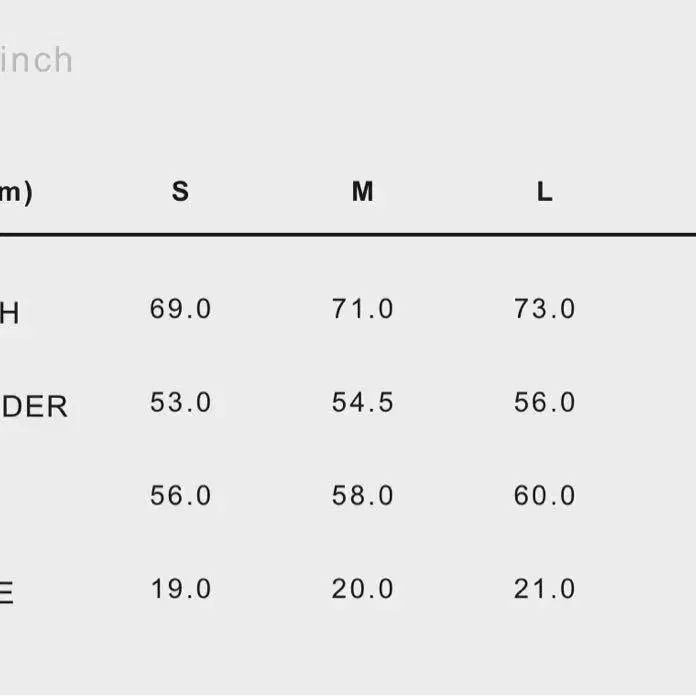Click the 56.0 shoulder value for L
696x696 pixels.
pos(545,402)
